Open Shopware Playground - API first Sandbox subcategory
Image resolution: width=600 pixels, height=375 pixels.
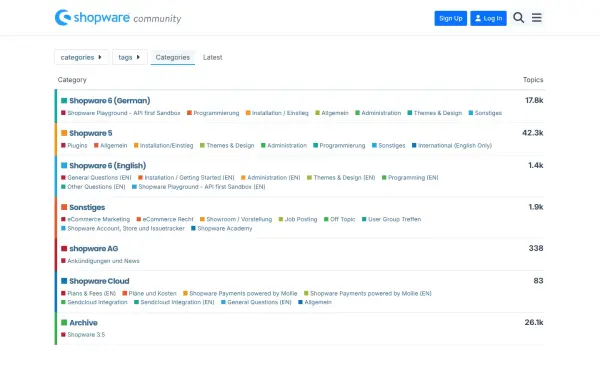(x=124, y=113)
